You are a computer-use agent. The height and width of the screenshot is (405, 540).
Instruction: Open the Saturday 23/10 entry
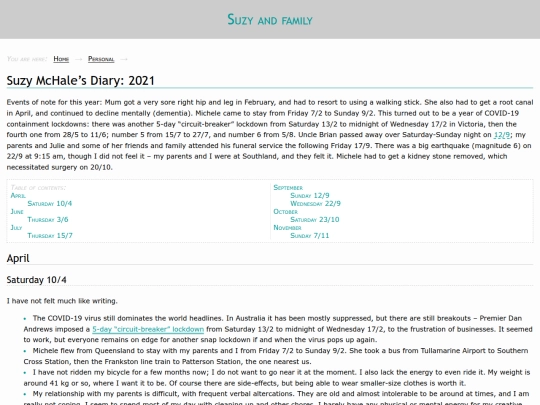(x=315, y=219)
